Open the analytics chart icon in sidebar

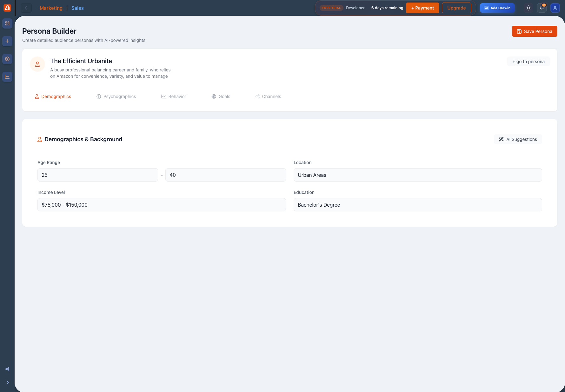[x=7, y=77]
